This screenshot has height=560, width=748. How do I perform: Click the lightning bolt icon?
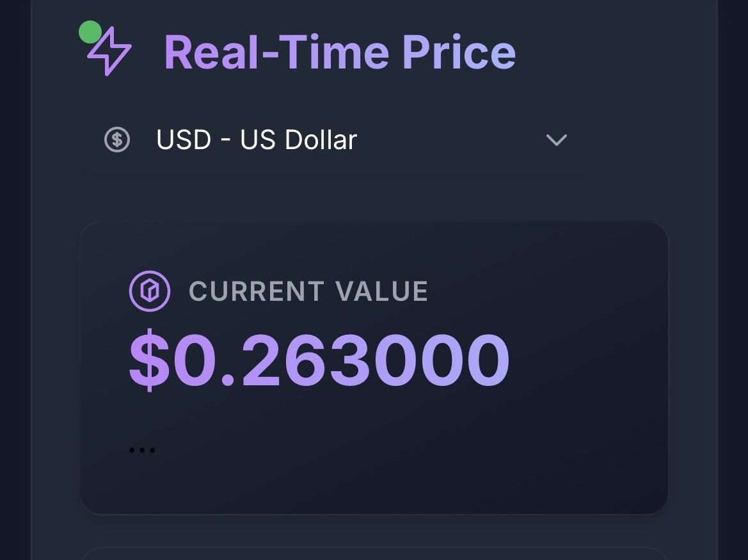(x=110, y=52)
